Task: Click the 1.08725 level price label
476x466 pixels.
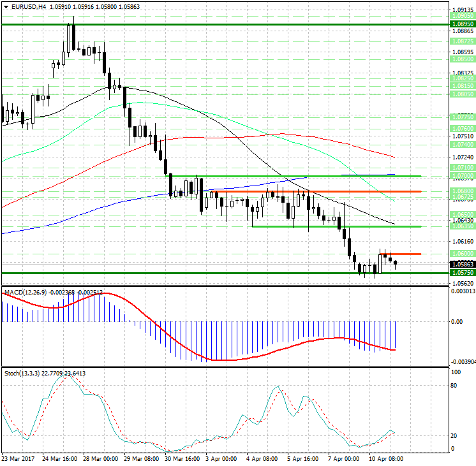Action: pyautogui.click(x=463, y=41)
